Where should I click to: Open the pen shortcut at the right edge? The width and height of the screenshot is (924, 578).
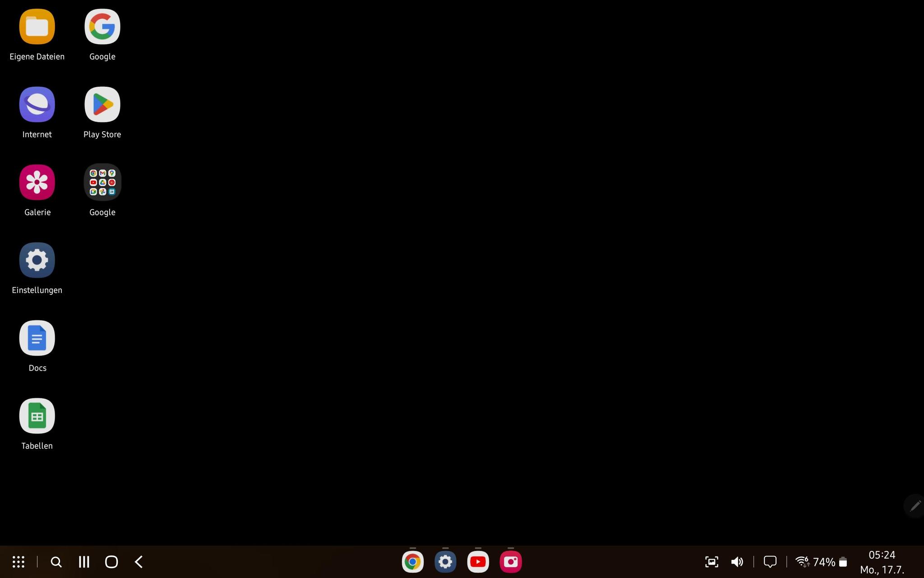point(915,506)
